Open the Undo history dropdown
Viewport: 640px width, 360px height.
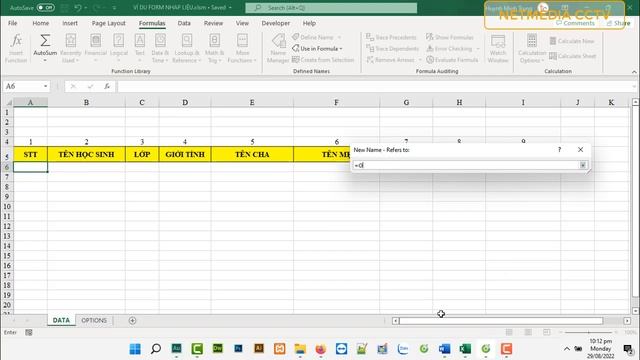click(x=86, y=8)
